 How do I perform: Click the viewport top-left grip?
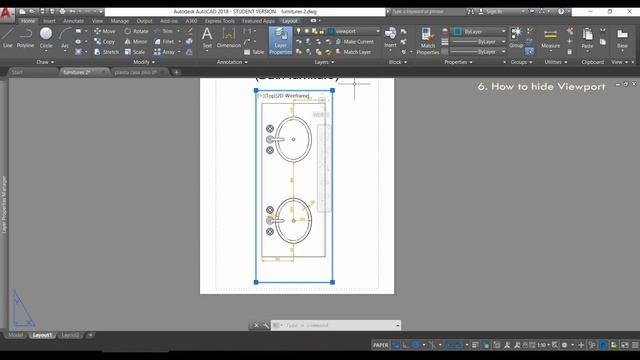click(x=256, y=90)
